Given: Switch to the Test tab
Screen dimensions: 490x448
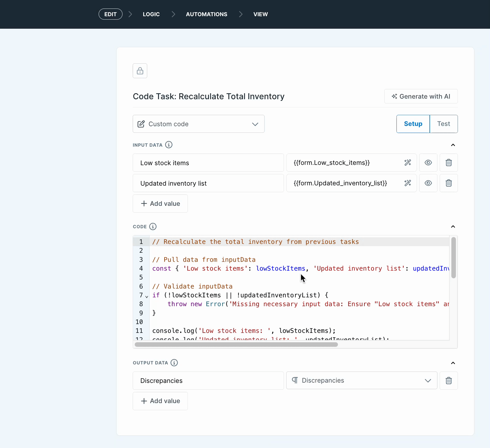Looking at the screenshot, I should [443, 124].
